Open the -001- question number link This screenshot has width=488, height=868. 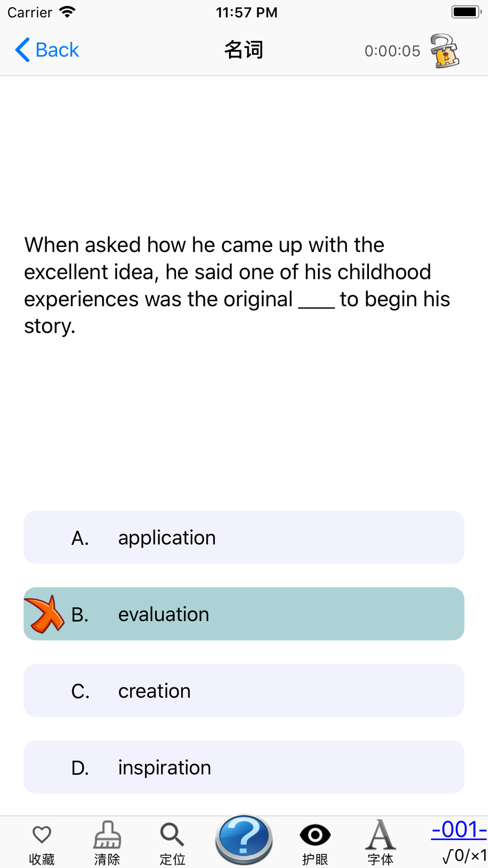(459, 829)
